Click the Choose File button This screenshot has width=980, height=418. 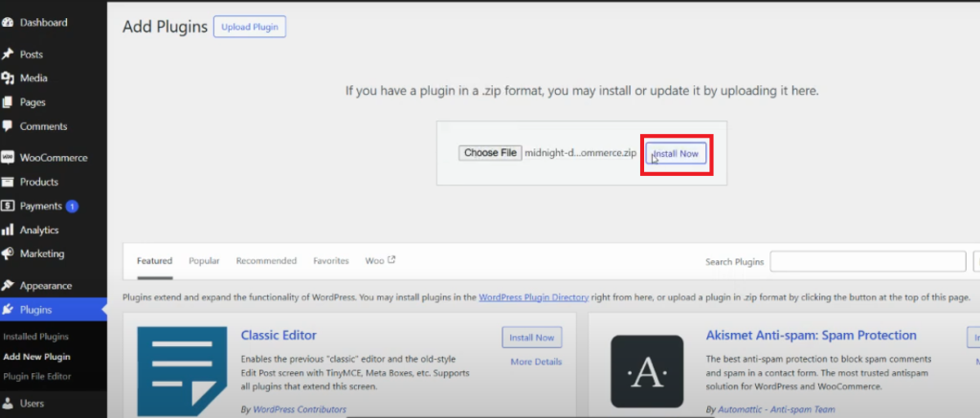tap(490, 153)
